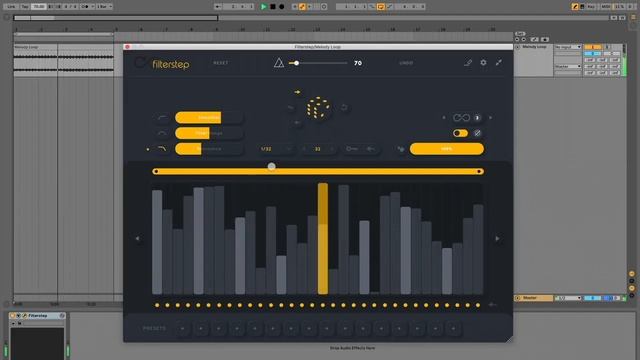Select the filter shape icon on the Resonance row
Image resolution: width=640 pixels, height=360 pixels.
[162, 149]
